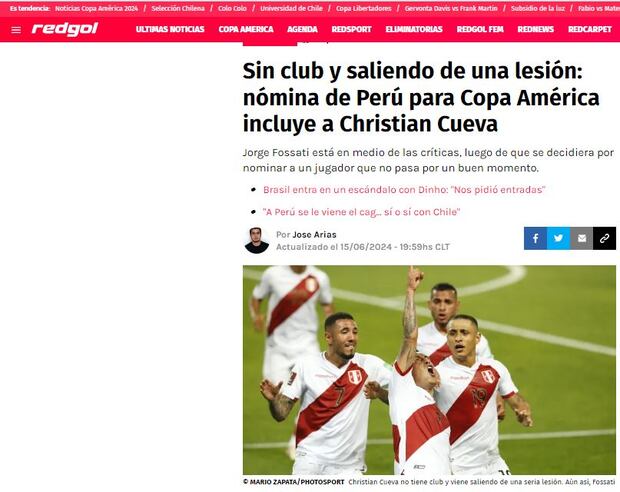Select trending topic Colo Colo
Viewport: 620px width, 492px height.
(232, 8)
